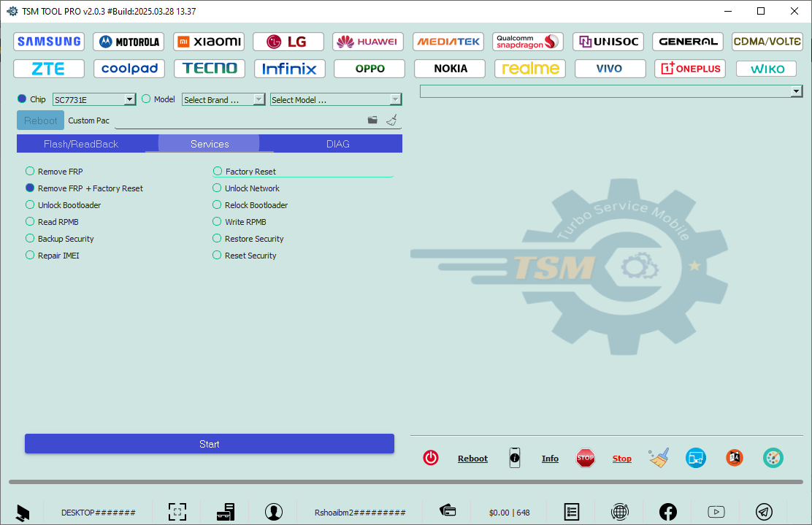The width and height of the screenshot is (812, 525).
Task: Select the Samsung brand button
Action: [x=49, y=42]
